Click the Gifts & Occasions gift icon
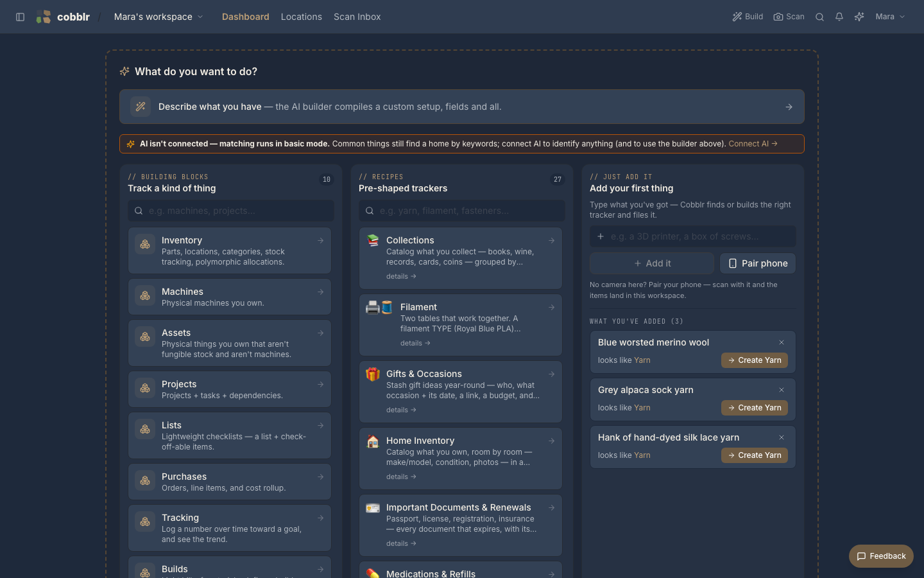 [x=373, y=374]
